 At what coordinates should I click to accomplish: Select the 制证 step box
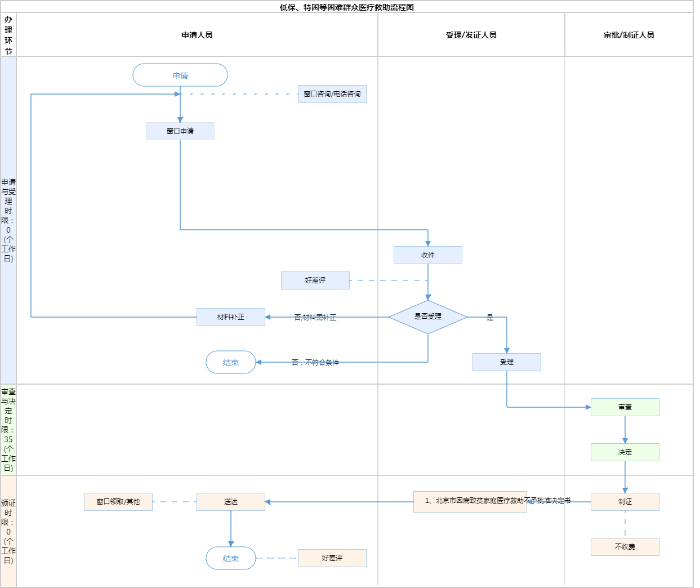(x=625, y=502)
